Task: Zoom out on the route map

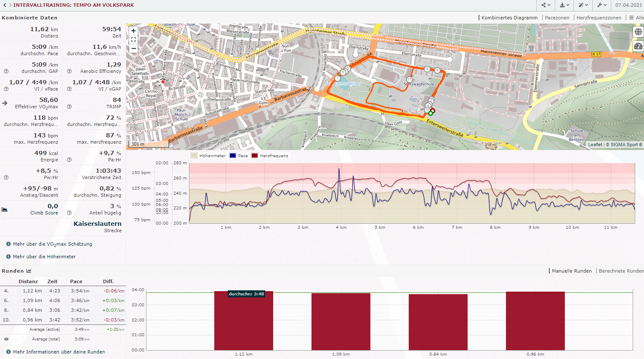Action: (x=133, y=48)
